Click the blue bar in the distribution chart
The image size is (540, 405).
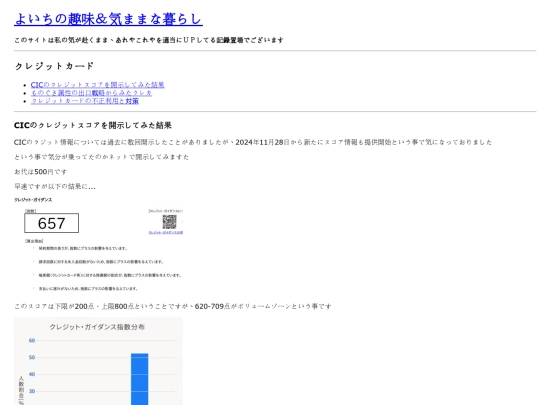[139, 379]
